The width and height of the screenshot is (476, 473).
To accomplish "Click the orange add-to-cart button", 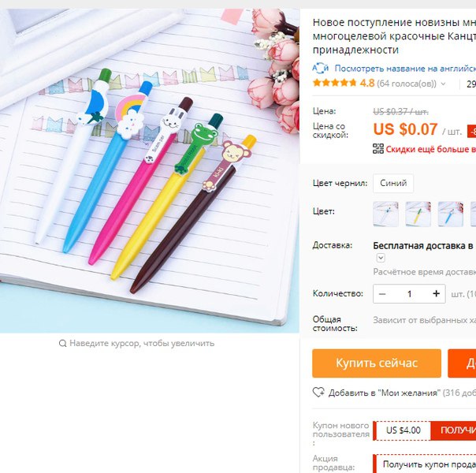I will [462, 363].
